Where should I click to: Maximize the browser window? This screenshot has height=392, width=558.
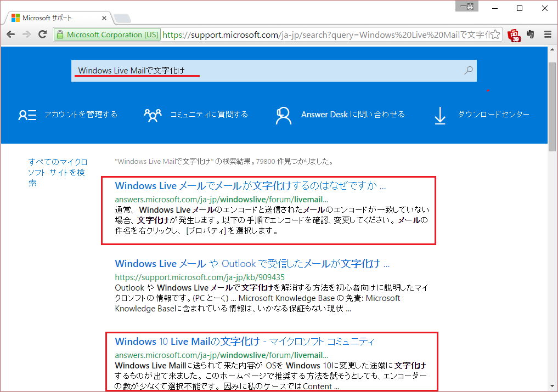tap(520, 8)
